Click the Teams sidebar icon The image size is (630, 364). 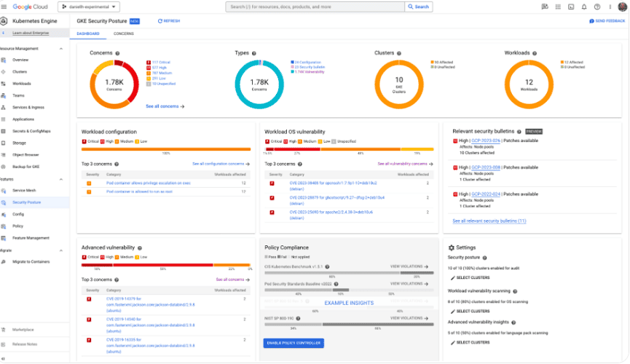coord(3,95)
